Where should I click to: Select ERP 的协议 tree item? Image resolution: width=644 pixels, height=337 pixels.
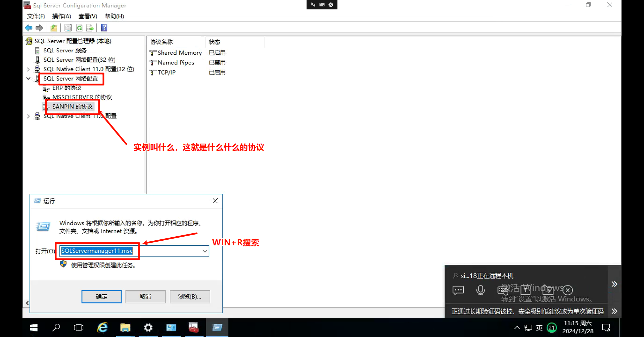67,88
